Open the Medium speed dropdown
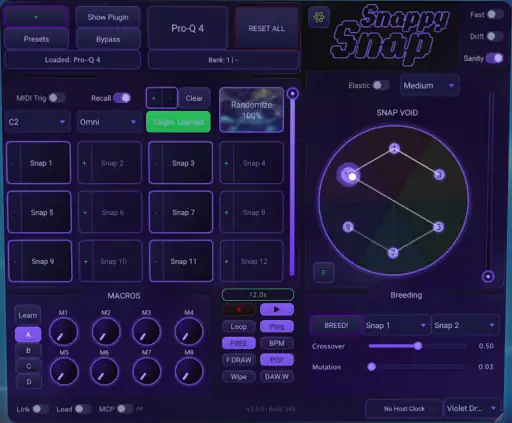The height and width of the screenshot is (423, 512). [x=429, y=86]
